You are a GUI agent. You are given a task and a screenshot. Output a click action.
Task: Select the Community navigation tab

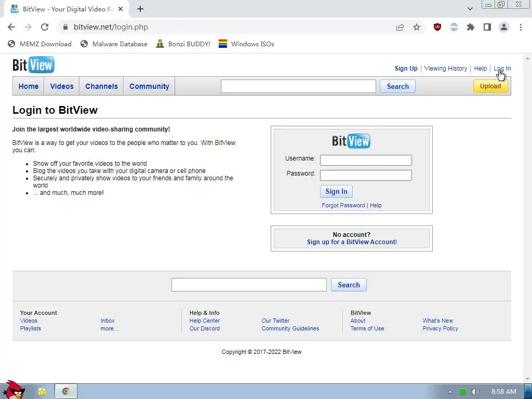(x=149, y=86)
